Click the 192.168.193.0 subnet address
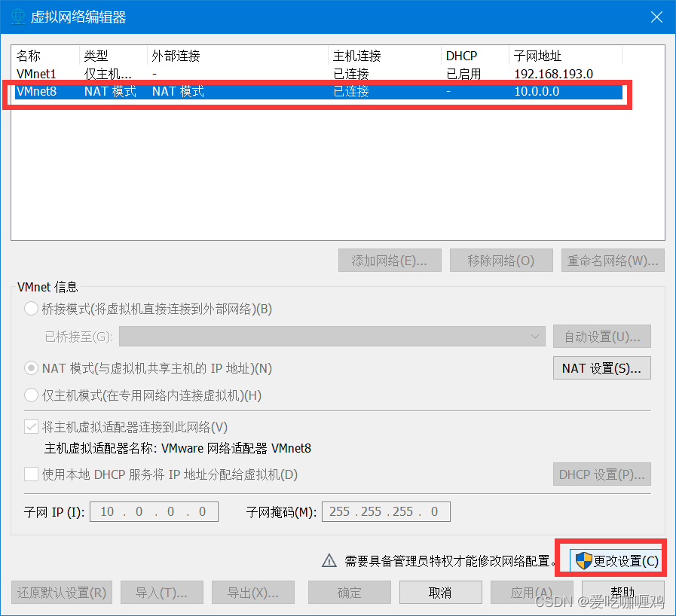 [x=554, y=74]
